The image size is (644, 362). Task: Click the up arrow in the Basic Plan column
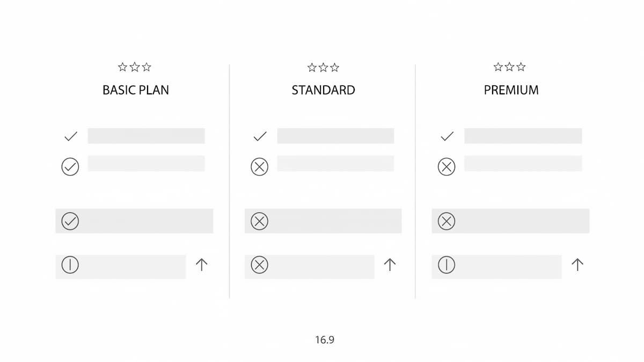201,264
